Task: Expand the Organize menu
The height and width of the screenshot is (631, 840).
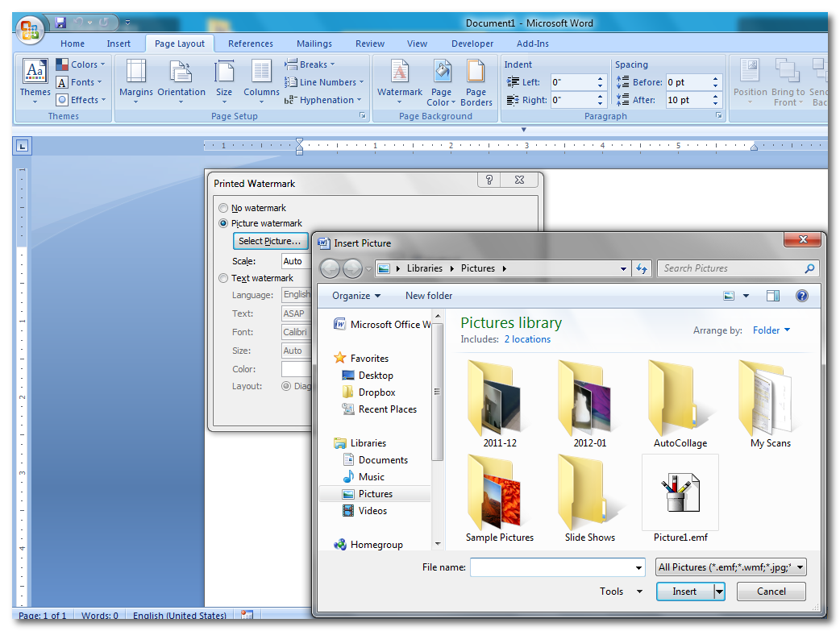Action: (356, 296)
